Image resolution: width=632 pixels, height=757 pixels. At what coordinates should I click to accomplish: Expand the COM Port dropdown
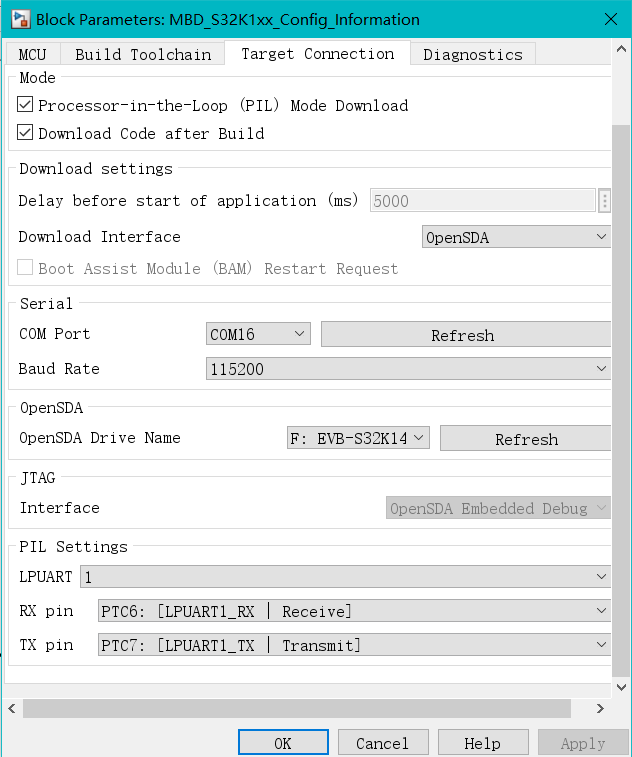259,334
